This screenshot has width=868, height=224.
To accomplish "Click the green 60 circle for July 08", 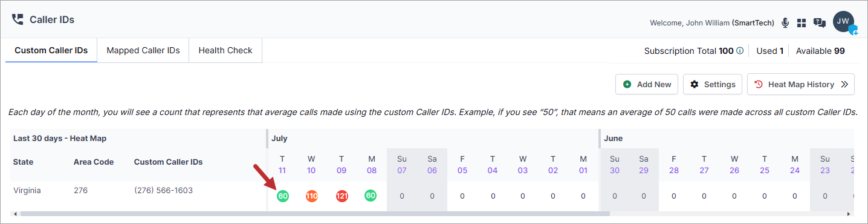I will click(x=371, y=196).
